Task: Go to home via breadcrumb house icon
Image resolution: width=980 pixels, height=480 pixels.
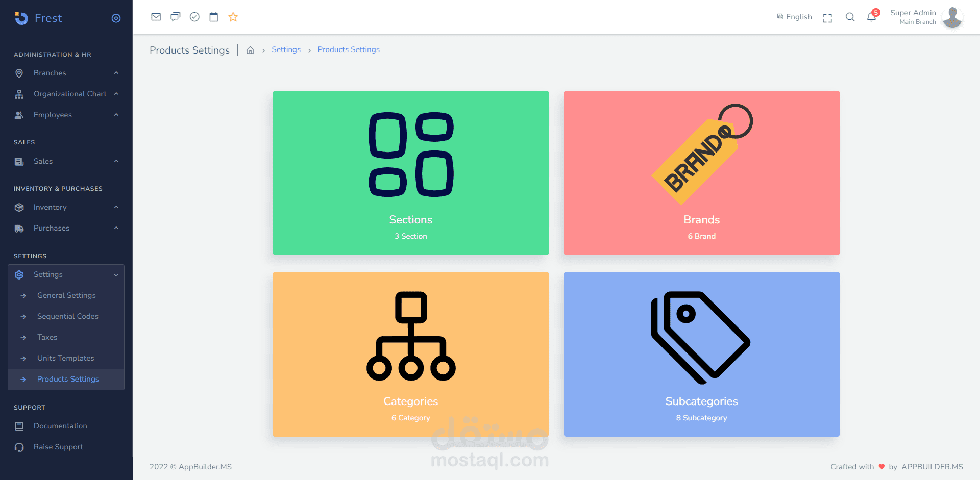Action: pyautogui.click(x=250, y=50)
